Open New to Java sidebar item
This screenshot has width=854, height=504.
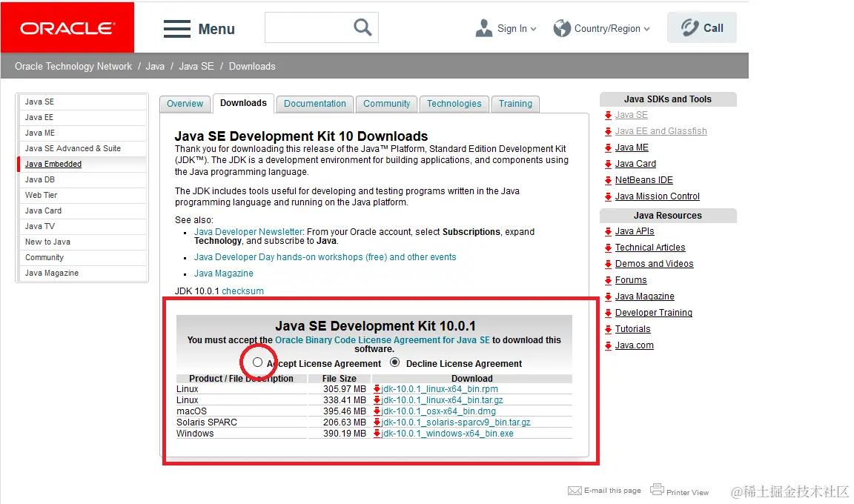[47, 242]
